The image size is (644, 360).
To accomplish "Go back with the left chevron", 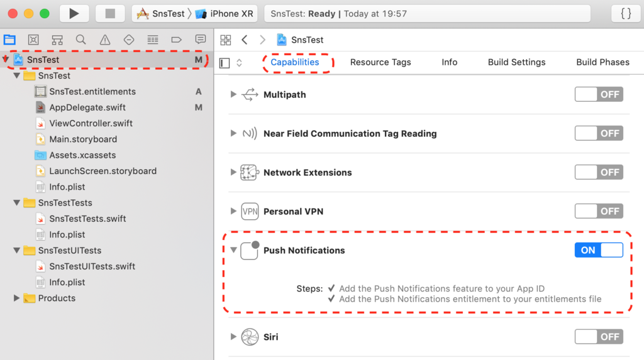I will click(x=245, y=40).
